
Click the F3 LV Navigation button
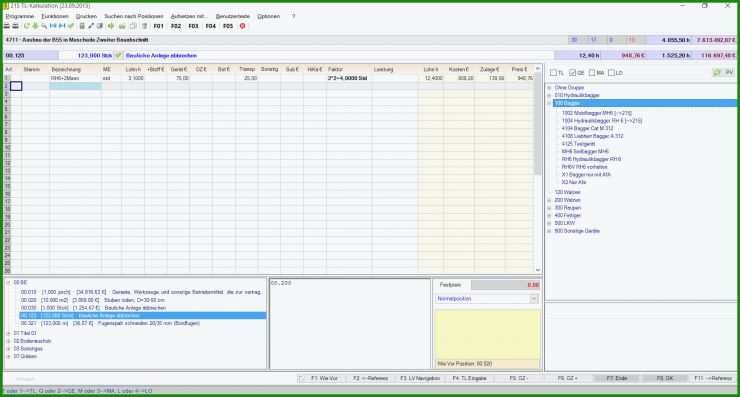(x=420, y=379)
